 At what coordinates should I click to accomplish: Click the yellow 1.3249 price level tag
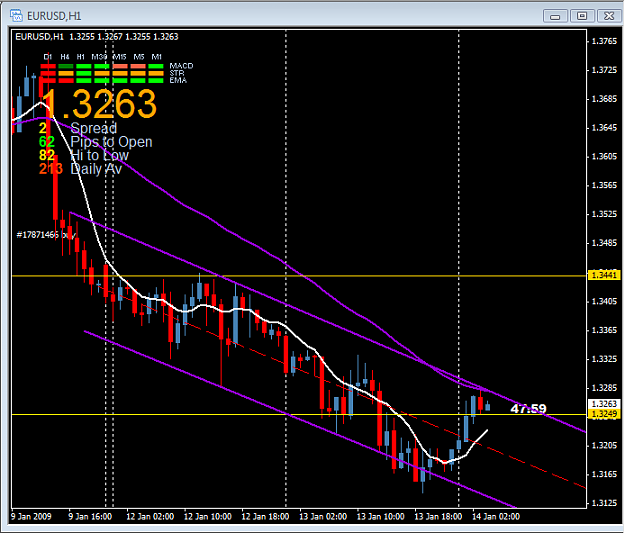(x=604, y=414)
